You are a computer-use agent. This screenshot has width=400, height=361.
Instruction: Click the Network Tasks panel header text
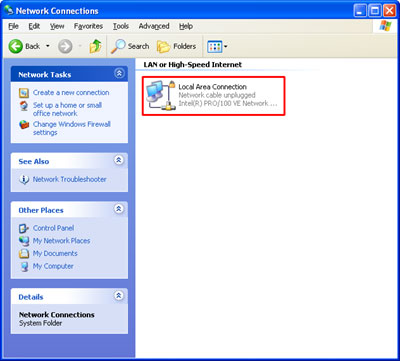45,75
